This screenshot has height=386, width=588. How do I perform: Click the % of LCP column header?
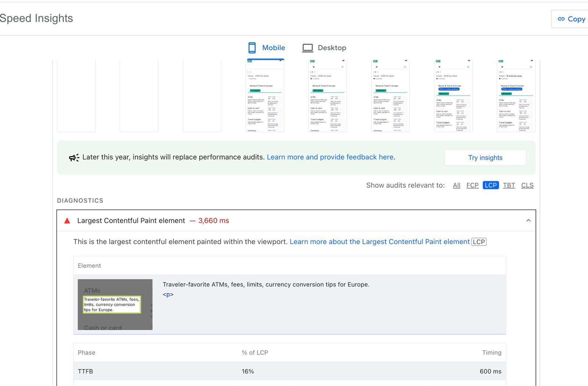(255, 353)
